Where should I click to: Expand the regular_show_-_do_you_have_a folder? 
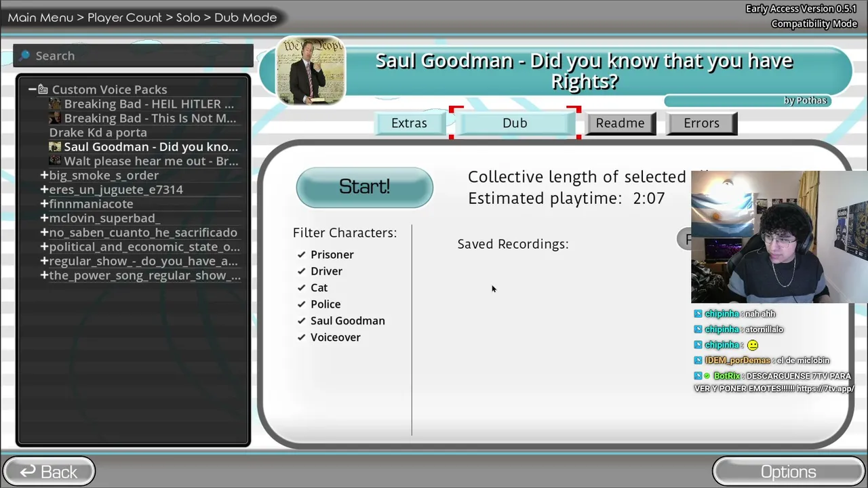point(44,261)
